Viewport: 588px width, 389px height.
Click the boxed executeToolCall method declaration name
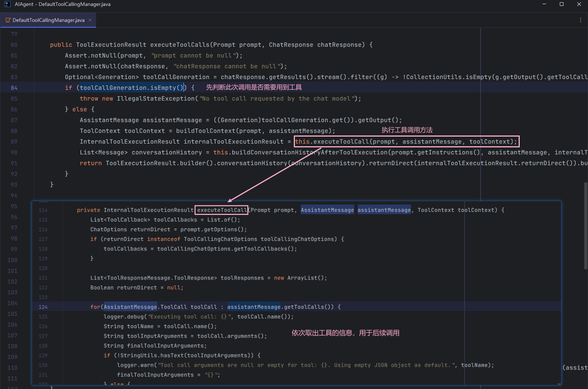[221, 210]
